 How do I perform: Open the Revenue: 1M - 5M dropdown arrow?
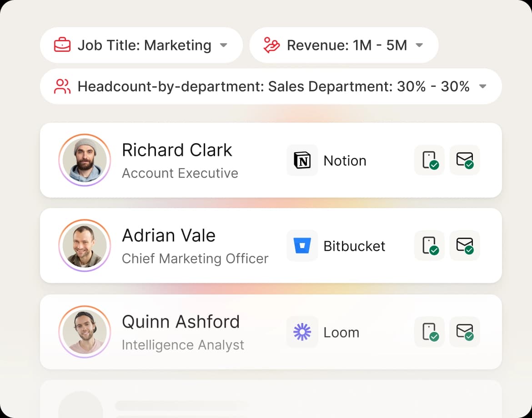(419, 45)
